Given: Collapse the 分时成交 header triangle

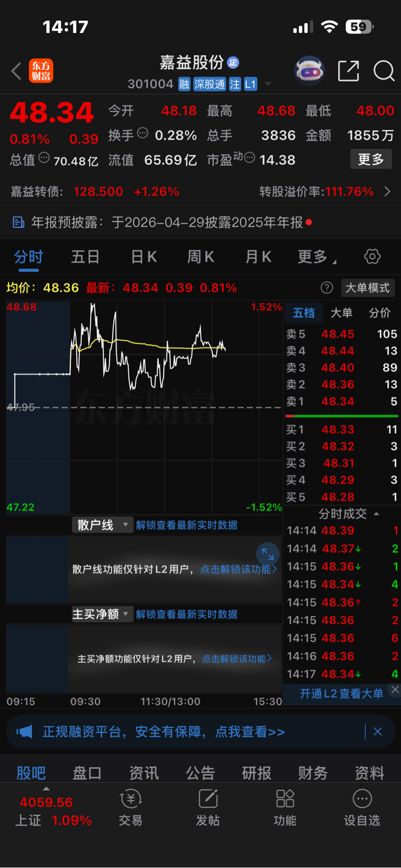Looking at the screenshot, I should coord(376,514).
